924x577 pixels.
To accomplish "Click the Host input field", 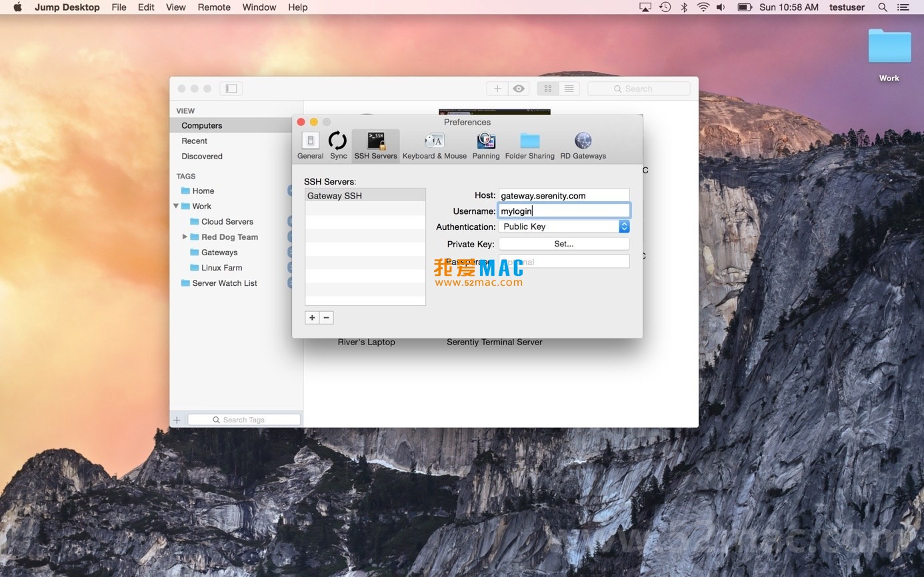I will (x=564, y=195).
